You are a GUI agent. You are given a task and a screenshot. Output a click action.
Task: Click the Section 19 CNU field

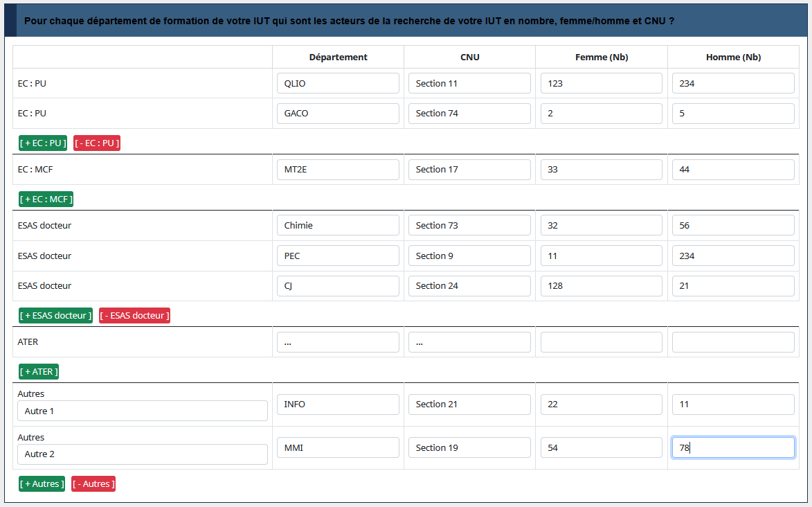[x=469, y=448]
